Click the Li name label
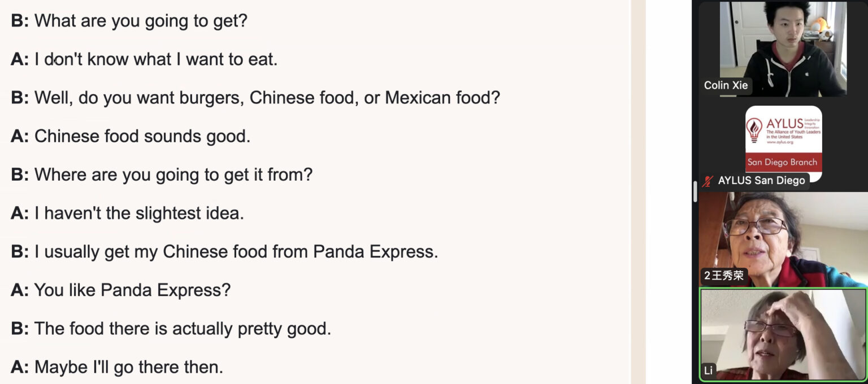Screen dimensions: 868x384 pyautogui.click(x=708, y=371)
